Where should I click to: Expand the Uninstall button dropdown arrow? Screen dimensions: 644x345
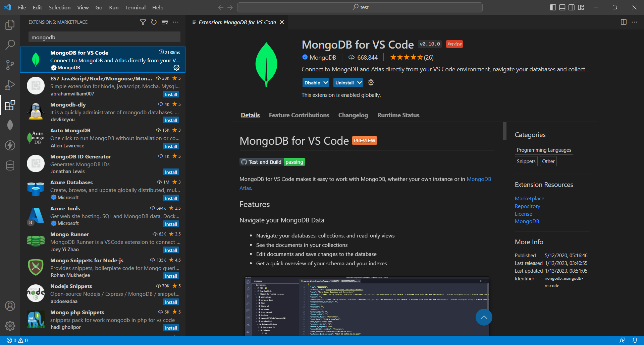[359, 82]
